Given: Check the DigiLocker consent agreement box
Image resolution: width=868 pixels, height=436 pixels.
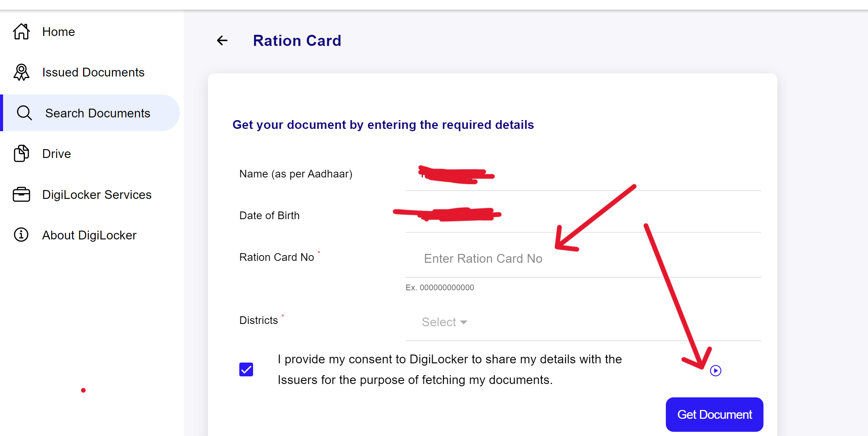Looking at the screenshot, I should (247, 369).
